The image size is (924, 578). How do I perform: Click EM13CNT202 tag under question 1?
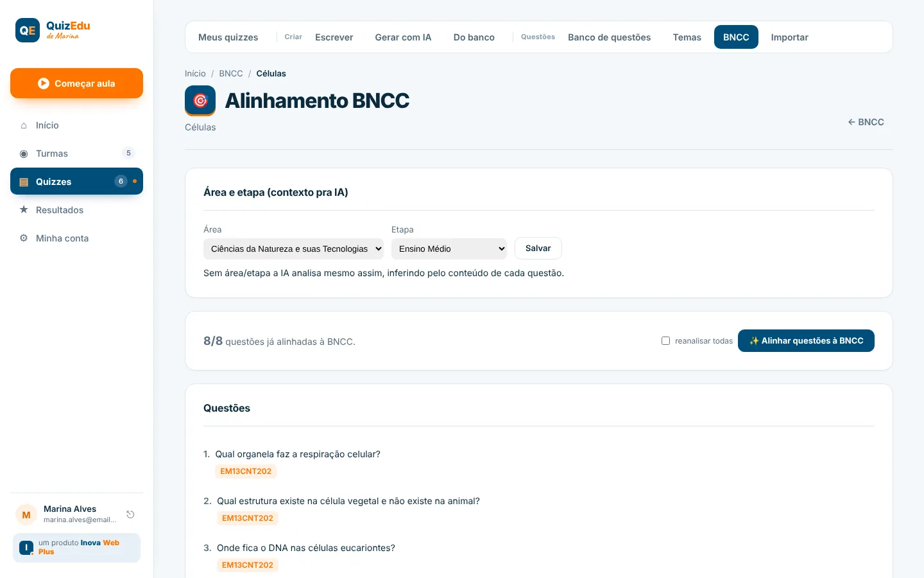click(246, 471)
